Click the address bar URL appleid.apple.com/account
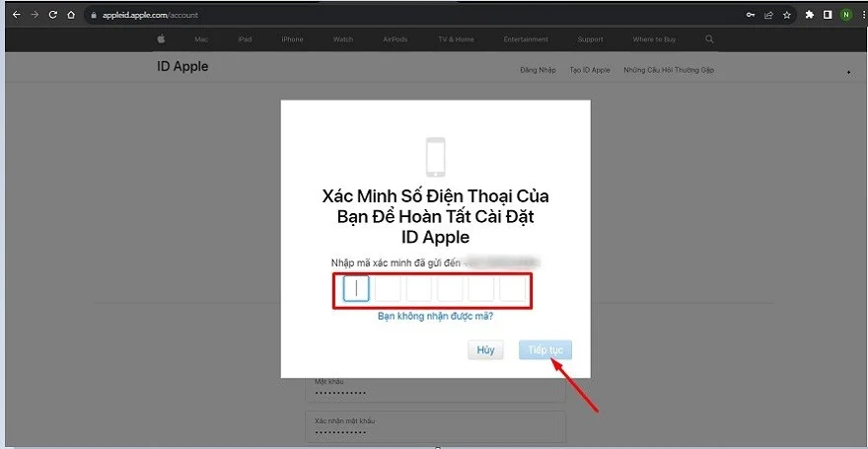 point(150,16)
